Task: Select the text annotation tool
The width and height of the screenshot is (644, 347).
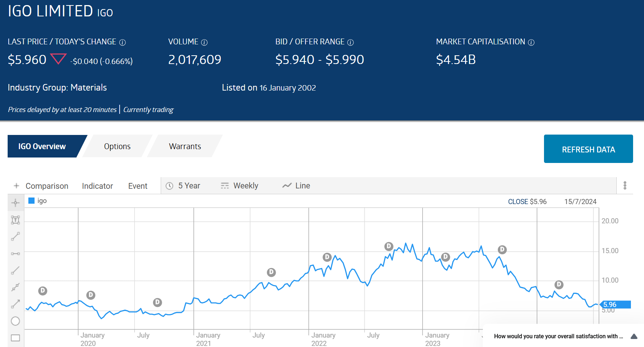Action: pos(15,220)
